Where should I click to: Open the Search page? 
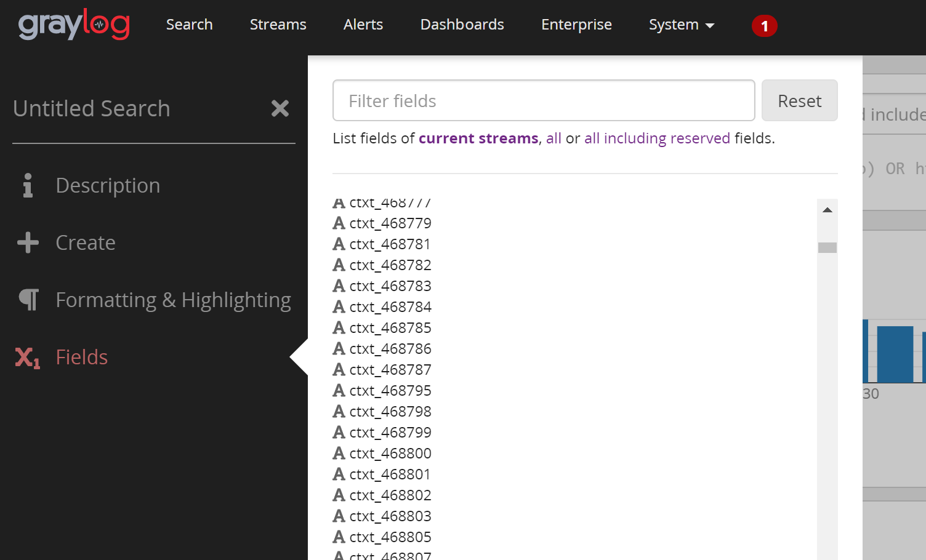pyautogui.click(x=189, y=25)
